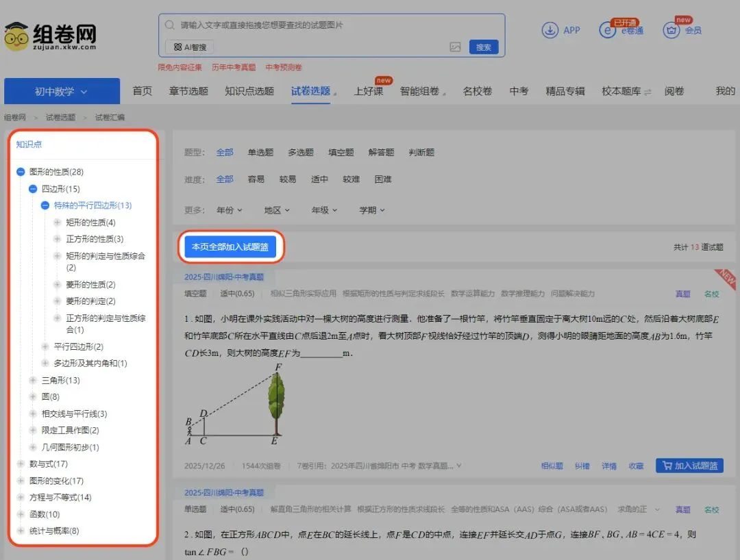The image size is (740, 560).
Task: Set difficulty filter to 困难
Action: pyautogui.click(x=383, y=179)
